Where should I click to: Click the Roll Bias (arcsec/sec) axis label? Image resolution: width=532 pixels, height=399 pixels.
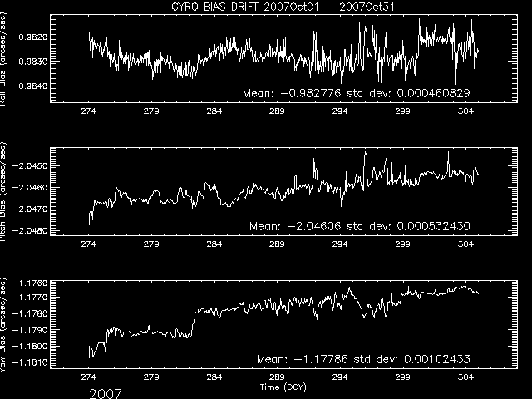pyautogui.click(x=3, y=58)
